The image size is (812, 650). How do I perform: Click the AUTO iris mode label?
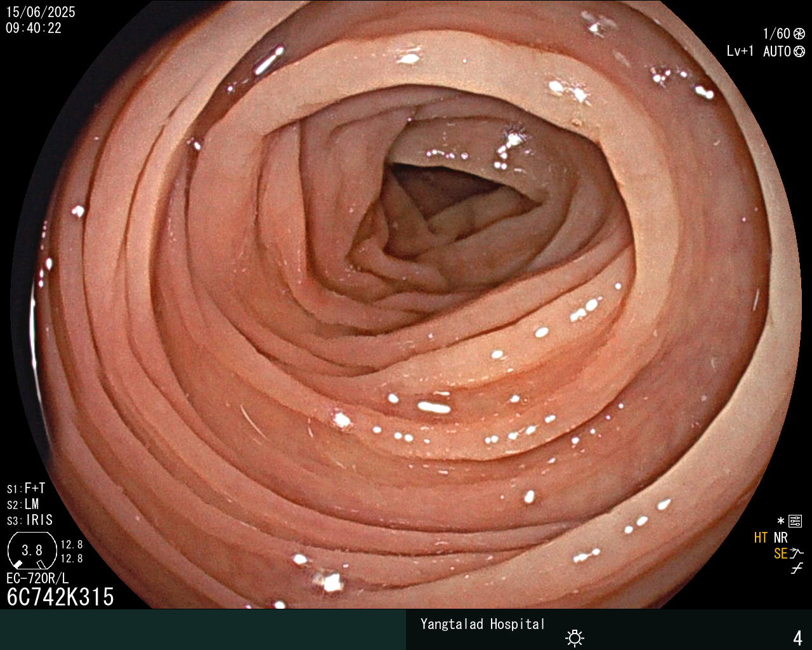pos(777,51)
